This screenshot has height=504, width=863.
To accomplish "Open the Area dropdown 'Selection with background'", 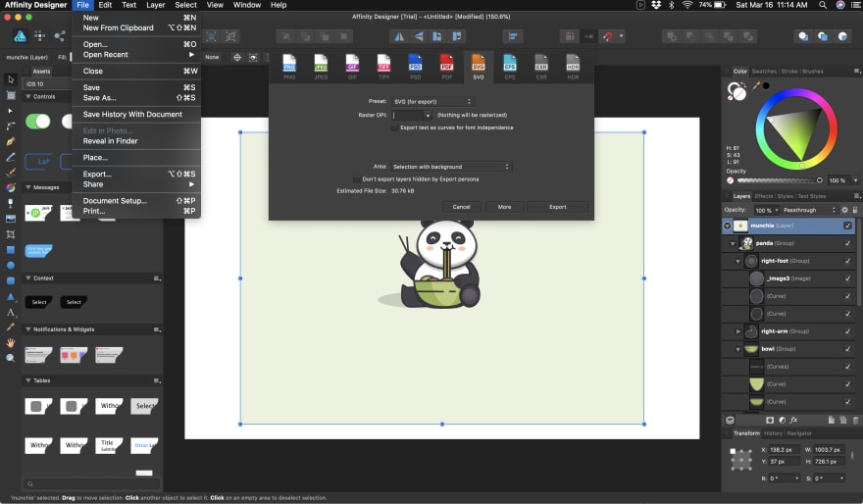I will pyautogui.click(x=451, y=166).
